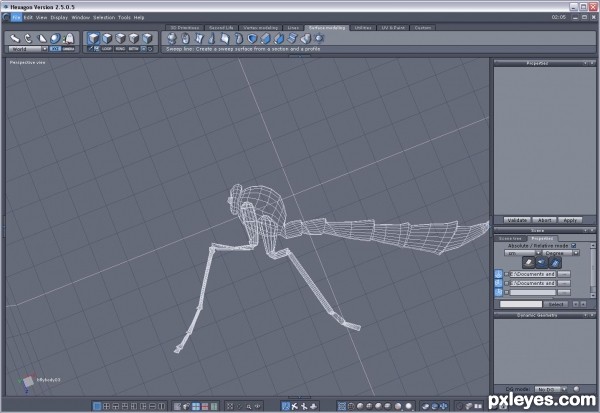Image resolution: width=600 pixels, height=413 pixels.
Task: Click the round button next to DG mode
Action: pos(576,389)
